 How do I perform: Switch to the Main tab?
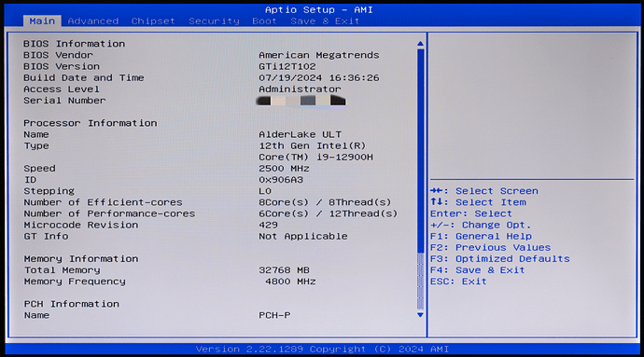(x=42, y=21)
